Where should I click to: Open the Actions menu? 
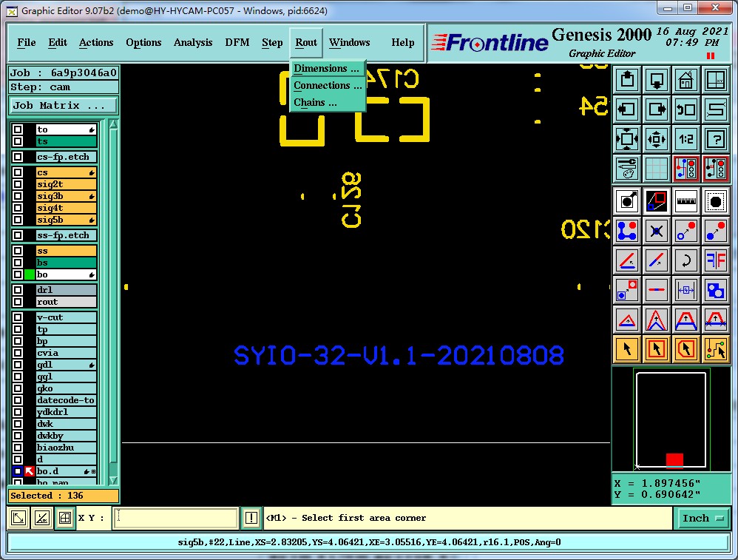tap(96, 42)
